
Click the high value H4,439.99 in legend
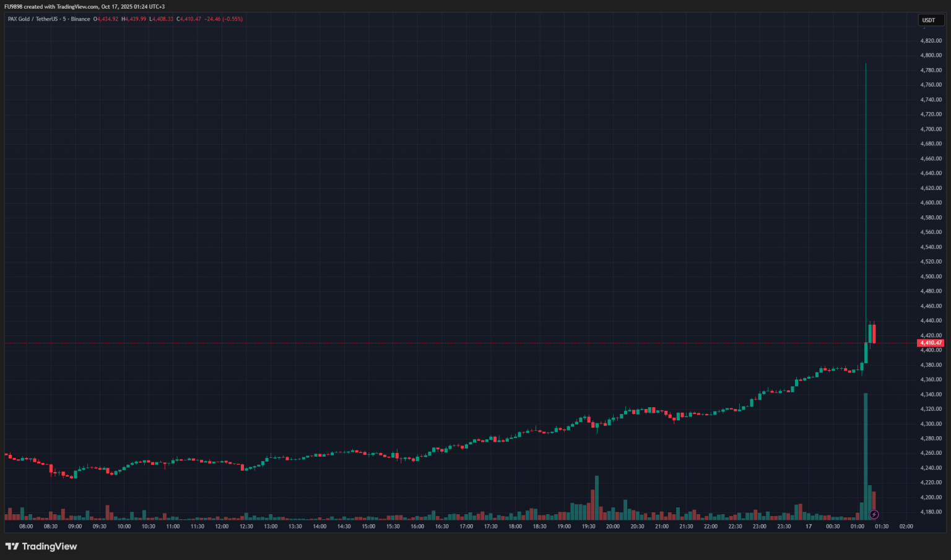click(134, 19)
